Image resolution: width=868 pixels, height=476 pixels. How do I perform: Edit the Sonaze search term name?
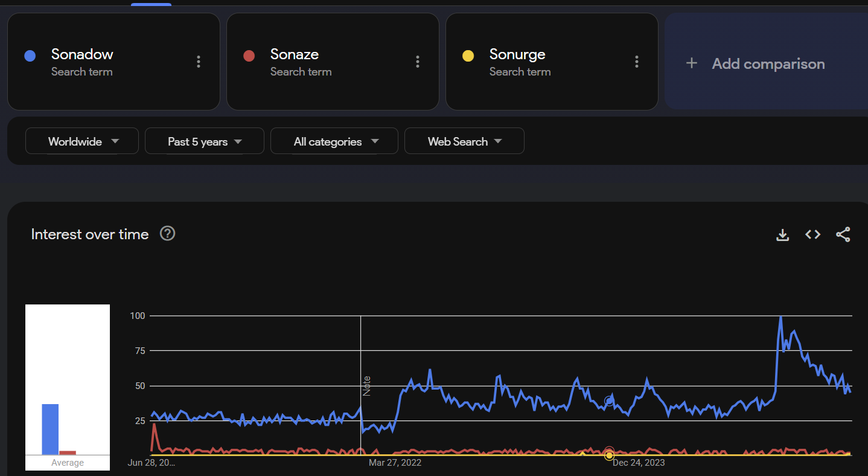(x=295, y=54)
